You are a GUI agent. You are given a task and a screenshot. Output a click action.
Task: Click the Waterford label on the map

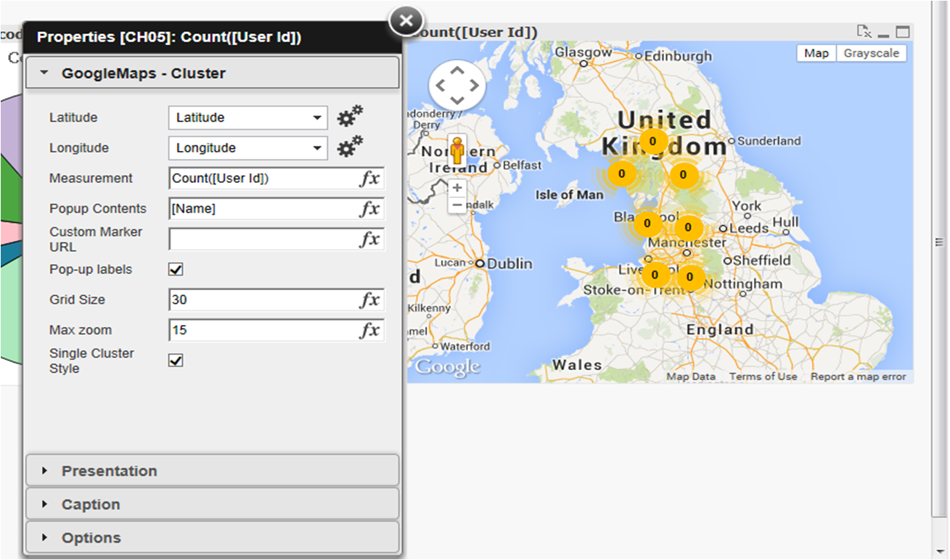[x=466, y=347]
